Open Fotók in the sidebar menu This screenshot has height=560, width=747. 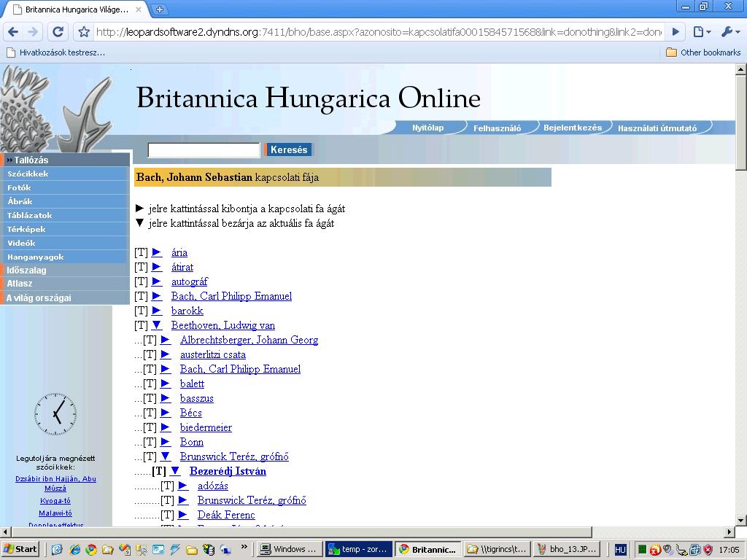coord(65,187)
